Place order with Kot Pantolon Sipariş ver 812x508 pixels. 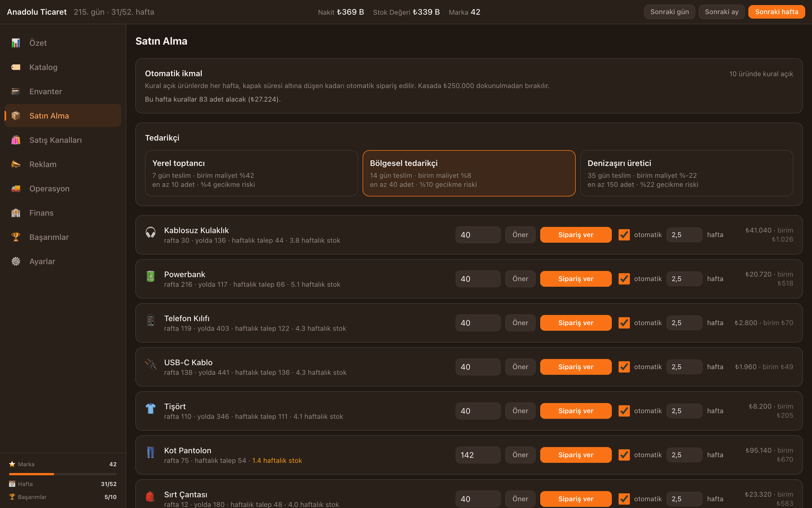[576, 455]
